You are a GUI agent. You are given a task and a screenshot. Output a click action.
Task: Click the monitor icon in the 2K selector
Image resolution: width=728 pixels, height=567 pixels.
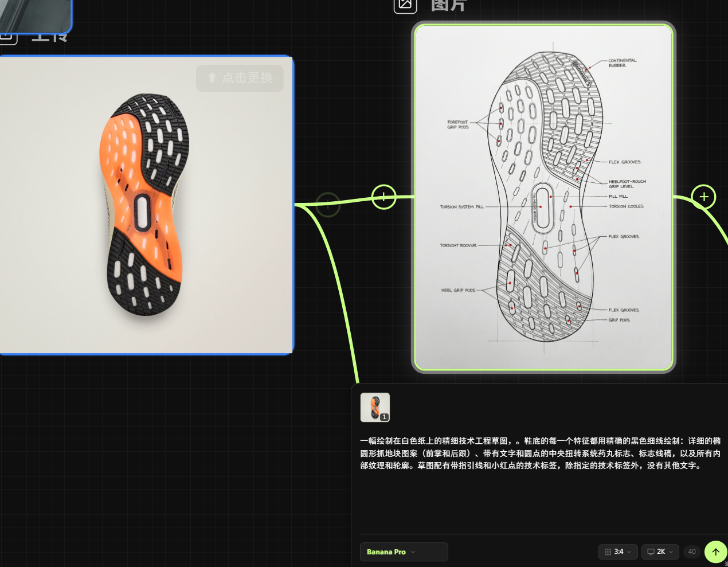(x=651, y=552)
